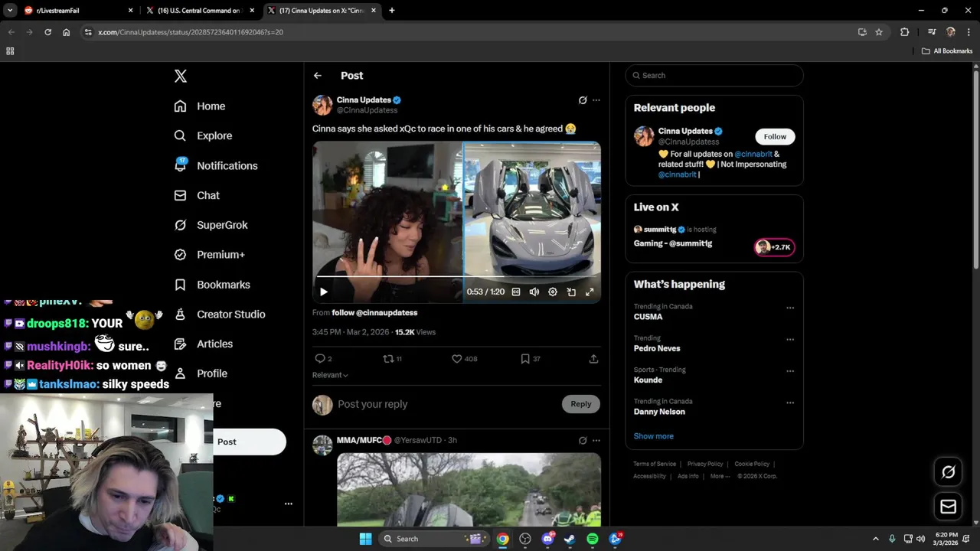
Task: Open Steam from the taskbar
Action: [x=570, y=539]
